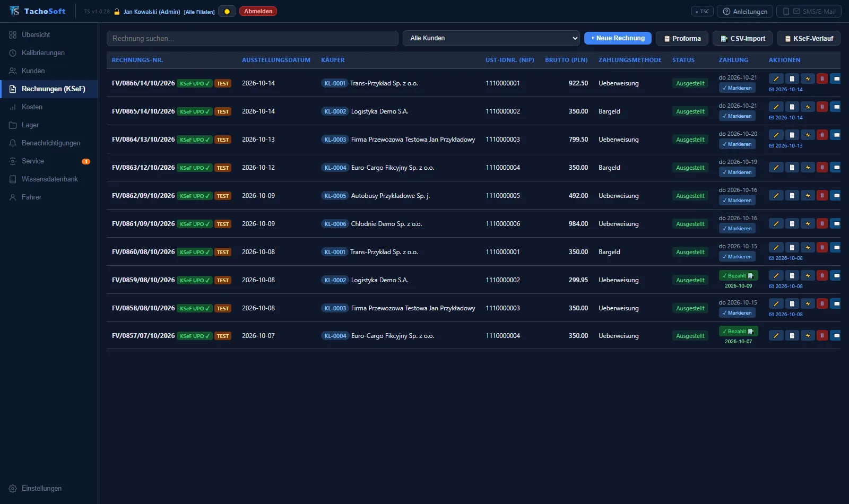Image resolution: width=849 pixels, height=504 pixels.
Task: Open document icon for invoice FV/0865/14/10/2026
Action: click(x=792, y=107)
